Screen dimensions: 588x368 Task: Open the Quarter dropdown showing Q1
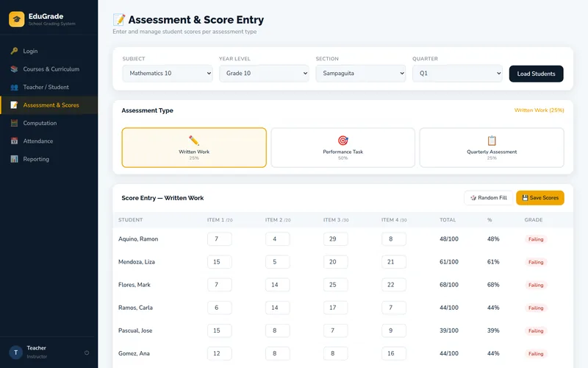457,73
